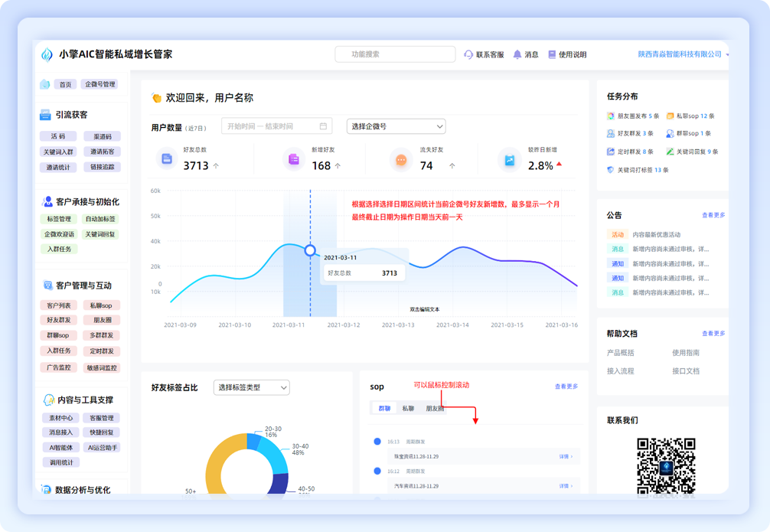770x532 pixels.
Task: Click the 较昨日新增 blue chart icon
Action: pos(509,160)
